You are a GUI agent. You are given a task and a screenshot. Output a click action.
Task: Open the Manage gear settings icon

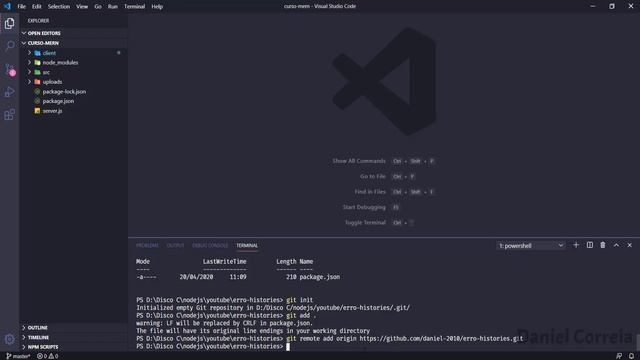point(9,339)
